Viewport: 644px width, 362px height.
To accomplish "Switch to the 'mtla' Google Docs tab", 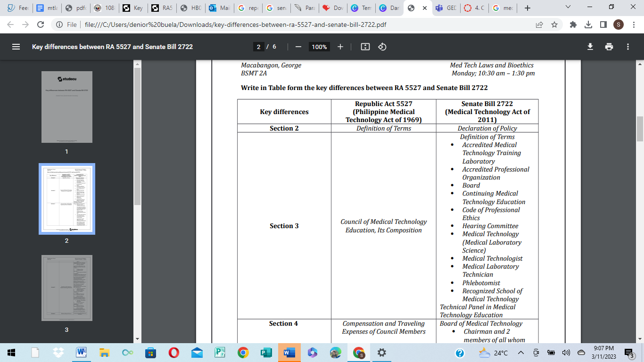I will (x=46, y=8).
